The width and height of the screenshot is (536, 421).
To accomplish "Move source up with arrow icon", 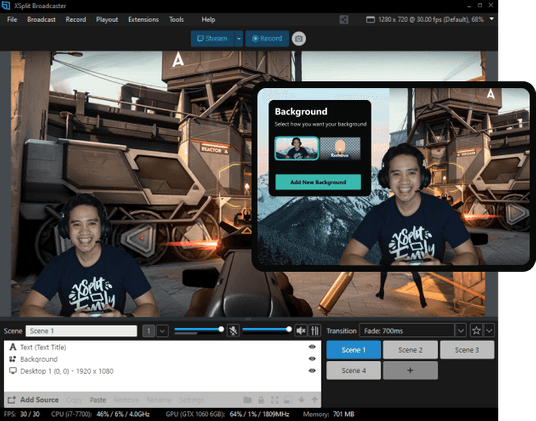I will [314, 399].
